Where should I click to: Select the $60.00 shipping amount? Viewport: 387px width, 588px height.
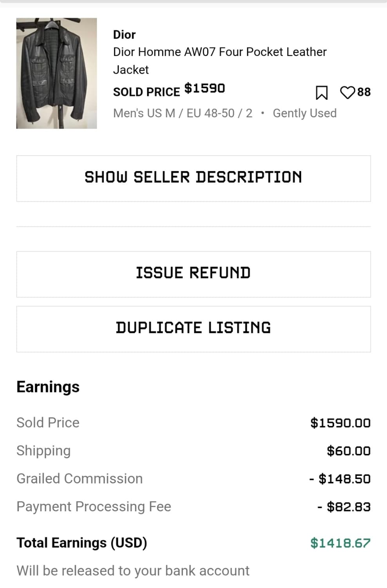pos(348,451)
